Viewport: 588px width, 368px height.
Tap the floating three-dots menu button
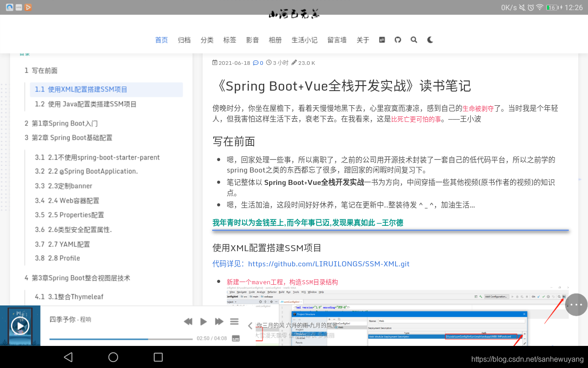[x=576, y=305]
